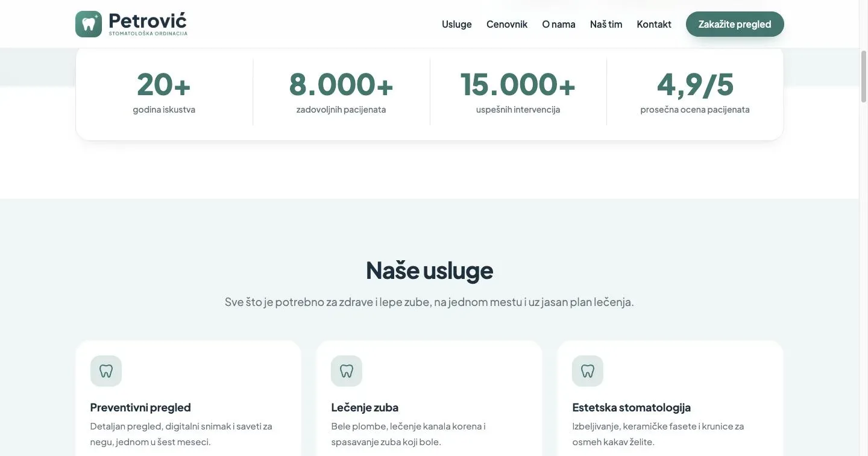Click the 'godina iskustva' label
Image resolution: width=868 pixels, height=456 pixels.
164,110
